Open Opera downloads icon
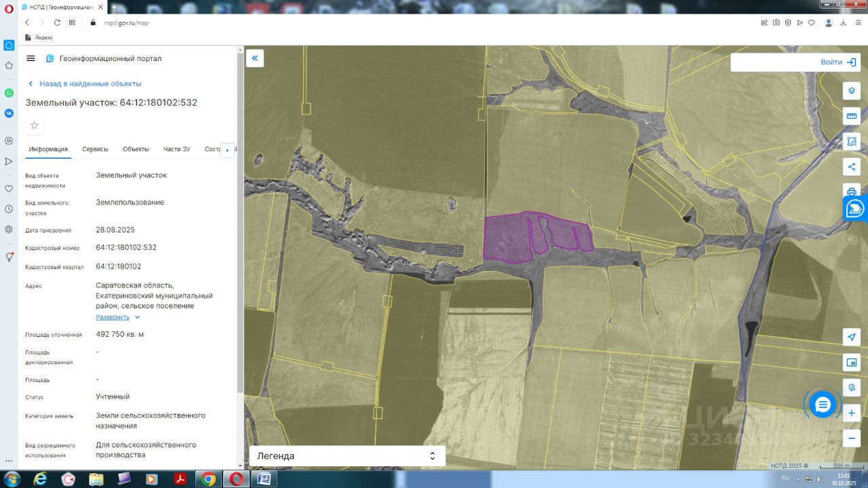 click(844, 22)
